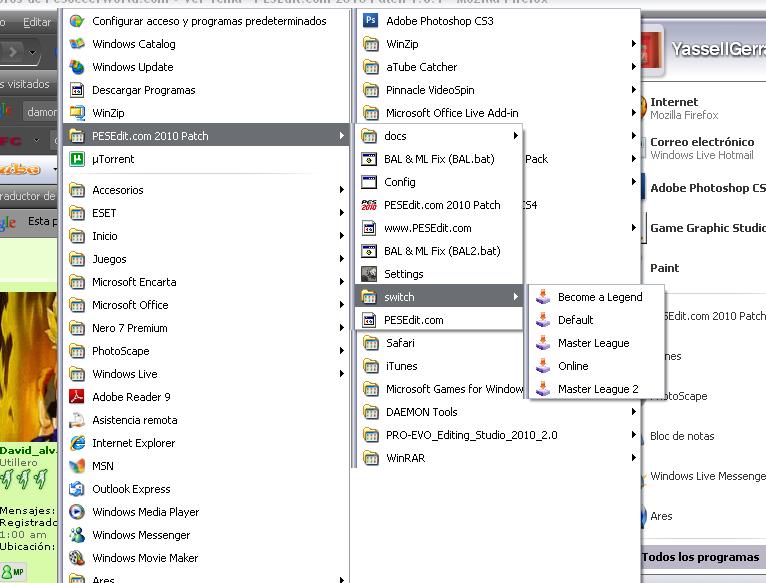Click Configurar acceso y programas predeterminados icon
Viewport: 766px width, 583px height.
point(77,21)
